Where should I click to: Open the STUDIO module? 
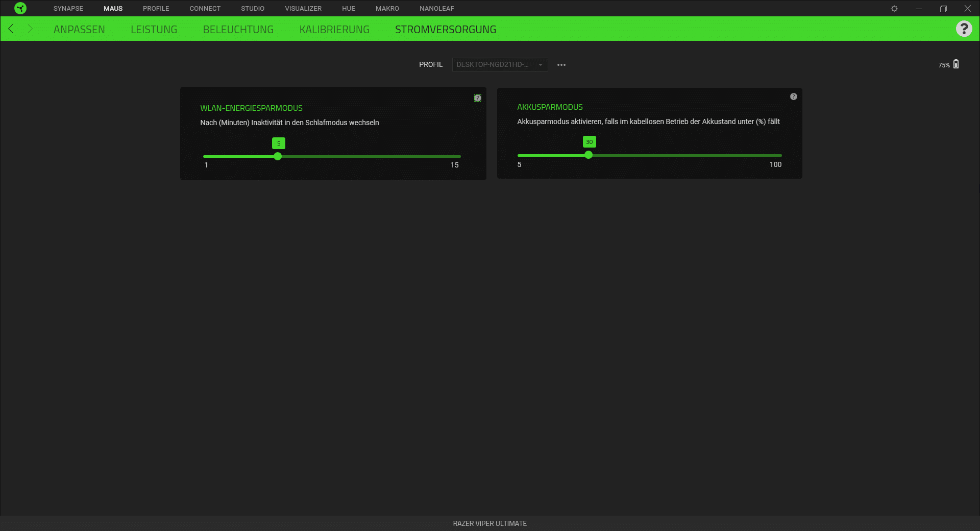[x=253, y=9]
